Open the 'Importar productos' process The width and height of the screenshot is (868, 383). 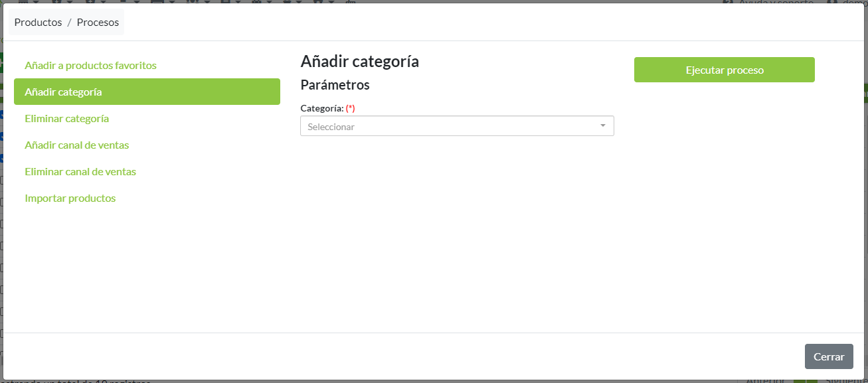[x=70, y=198]
